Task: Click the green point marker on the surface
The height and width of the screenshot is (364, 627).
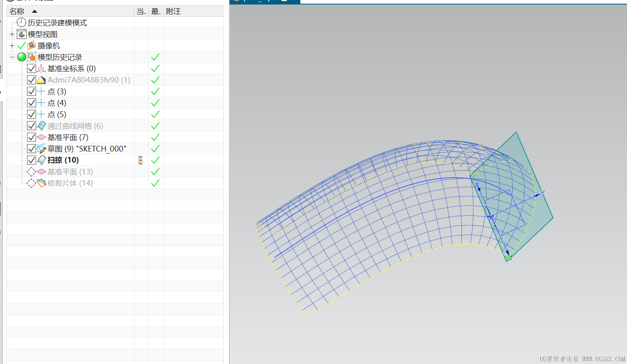Action: 473,175
